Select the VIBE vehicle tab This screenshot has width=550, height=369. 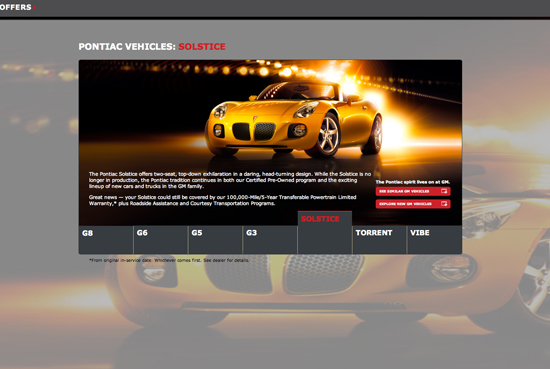[434, 240]
